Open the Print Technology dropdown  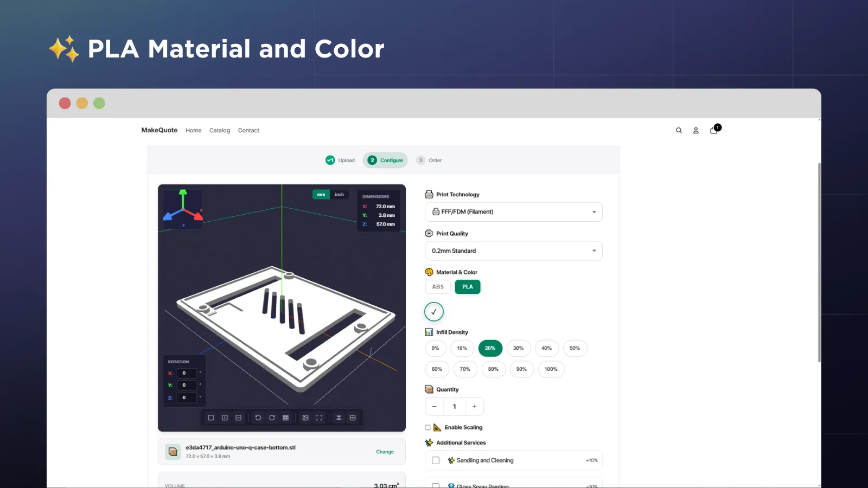pyautogui.click(x=513, y=211)
